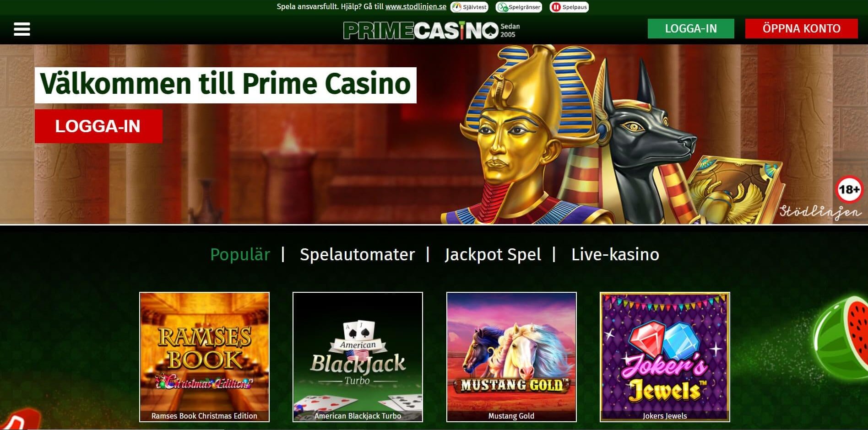Open the www.stodlinjen.se link

coord(416,7)
